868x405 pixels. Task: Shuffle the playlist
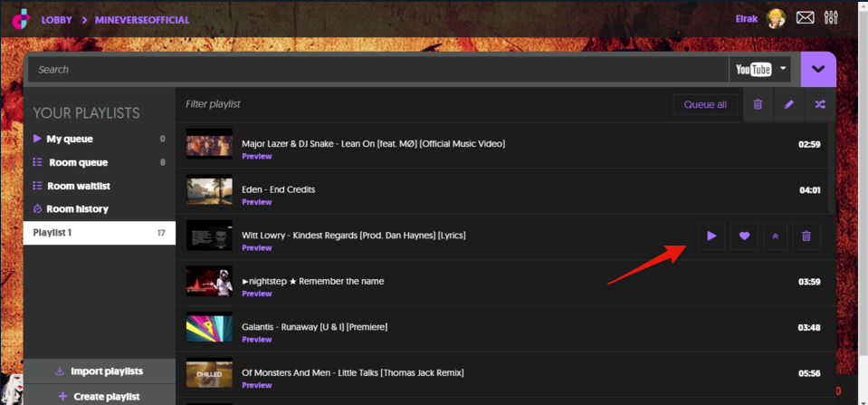click(820, 104)
